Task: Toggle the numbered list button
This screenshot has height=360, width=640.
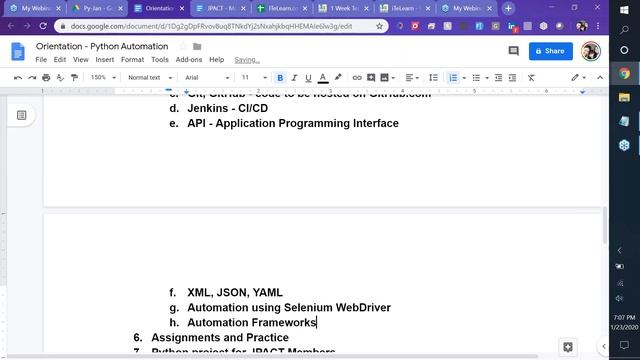Action: click(x=453, y=78)
